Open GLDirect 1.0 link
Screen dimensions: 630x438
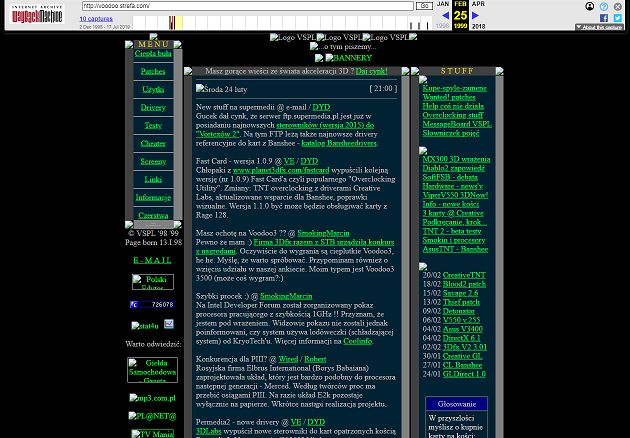tap(464, 374)
